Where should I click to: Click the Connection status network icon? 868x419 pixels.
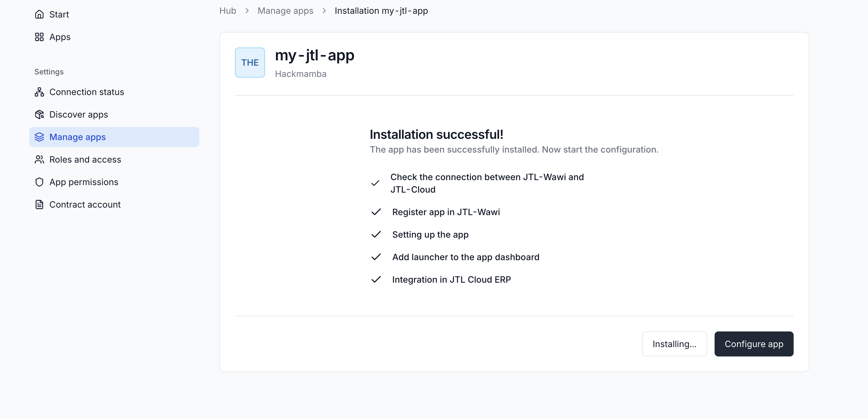coord(39,92)
